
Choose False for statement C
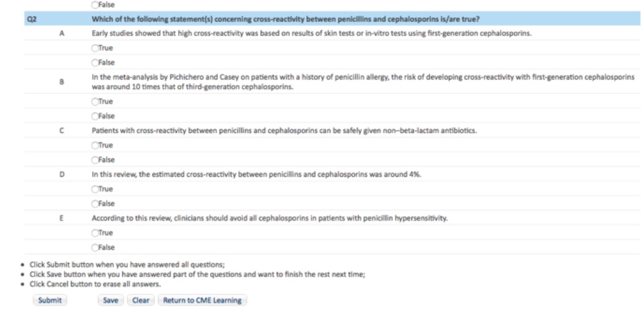coord(95,160)
